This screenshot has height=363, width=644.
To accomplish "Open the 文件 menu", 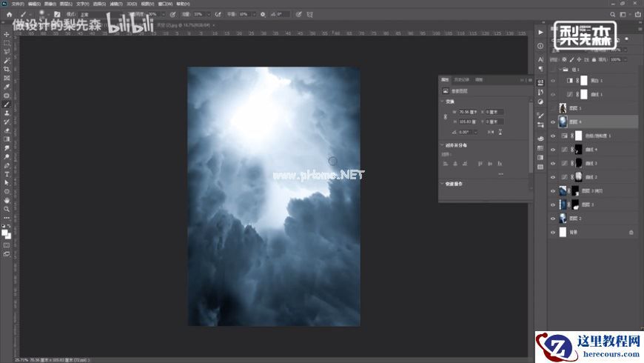I will click(x=17, y=4).
